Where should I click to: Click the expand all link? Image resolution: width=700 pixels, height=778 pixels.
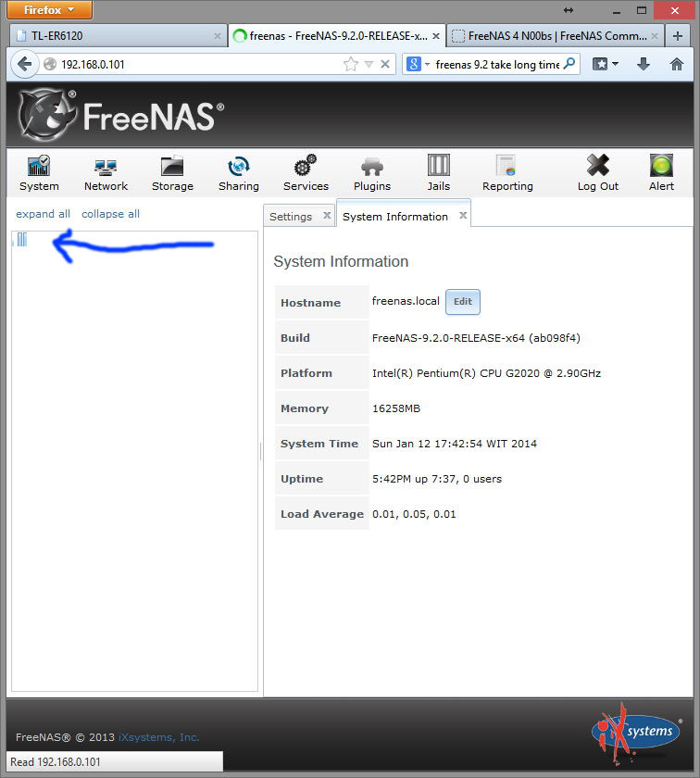point(43,214)
